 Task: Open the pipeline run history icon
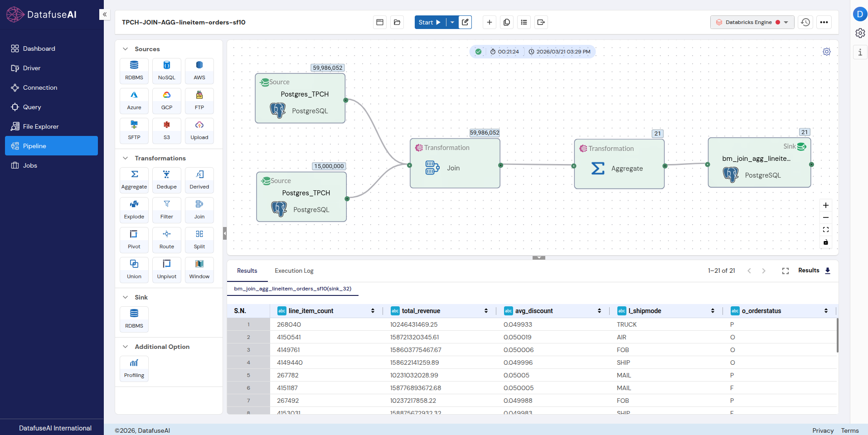coord(805,22)
